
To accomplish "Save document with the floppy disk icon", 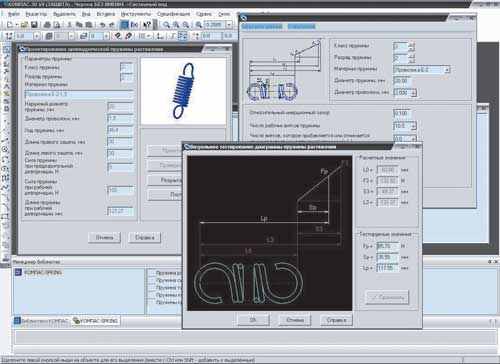I will click(x=34, y=25).
